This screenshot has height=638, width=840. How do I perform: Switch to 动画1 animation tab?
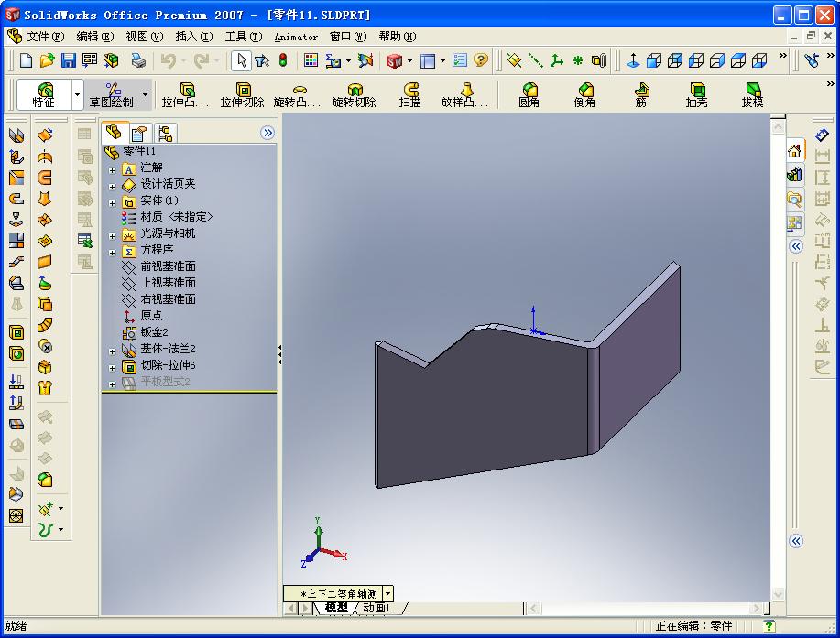[377, 608]
